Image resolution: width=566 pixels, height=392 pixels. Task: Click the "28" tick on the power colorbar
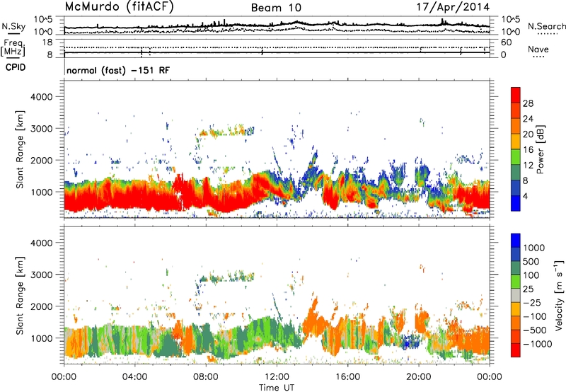[528, 103]
